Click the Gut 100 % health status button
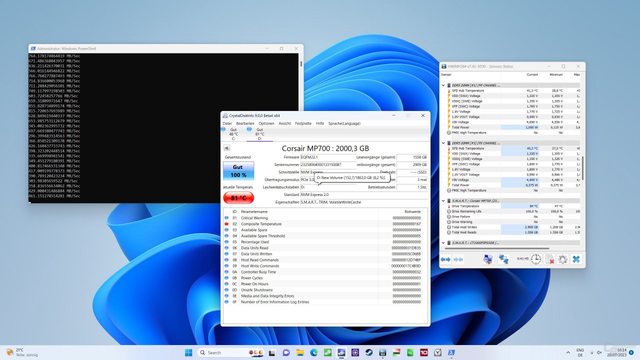This screenshot has width=640, height=360. pyautogui.click(x=238, y=171)
